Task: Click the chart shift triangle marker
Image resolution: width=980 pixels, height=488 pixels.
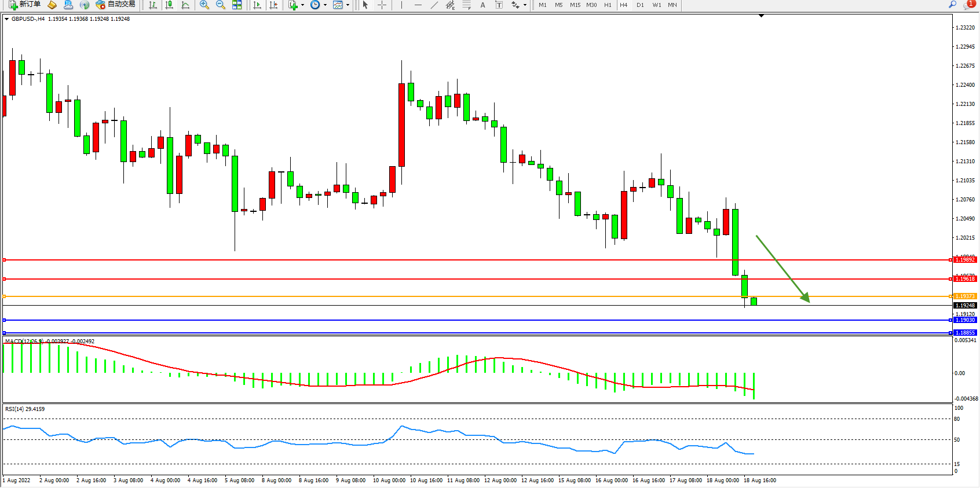Action: 761,16
